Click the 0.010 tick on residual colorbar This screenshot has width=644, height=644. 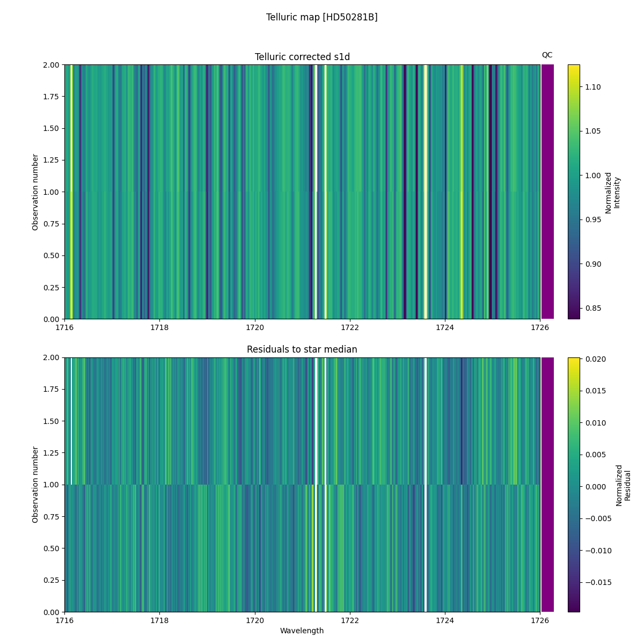coord(595,423)
